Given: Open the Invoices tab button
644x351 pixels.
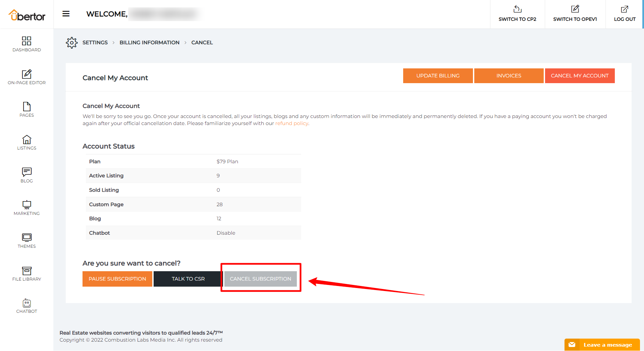Looking at the screenshot, I should click(x=508, y=76).
